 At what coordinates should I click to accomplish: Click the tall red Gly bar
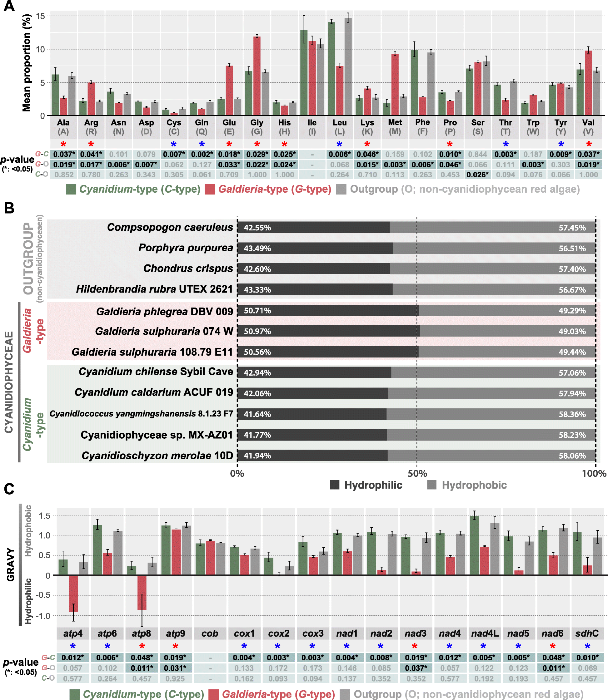[257, 76]
